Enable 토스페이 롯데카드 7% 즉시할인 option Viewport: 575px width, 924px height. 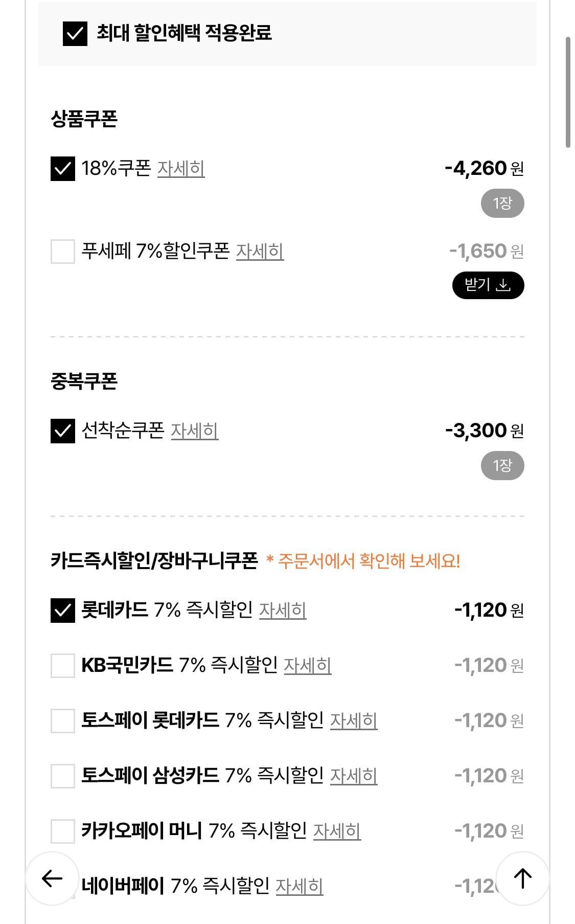63,721
